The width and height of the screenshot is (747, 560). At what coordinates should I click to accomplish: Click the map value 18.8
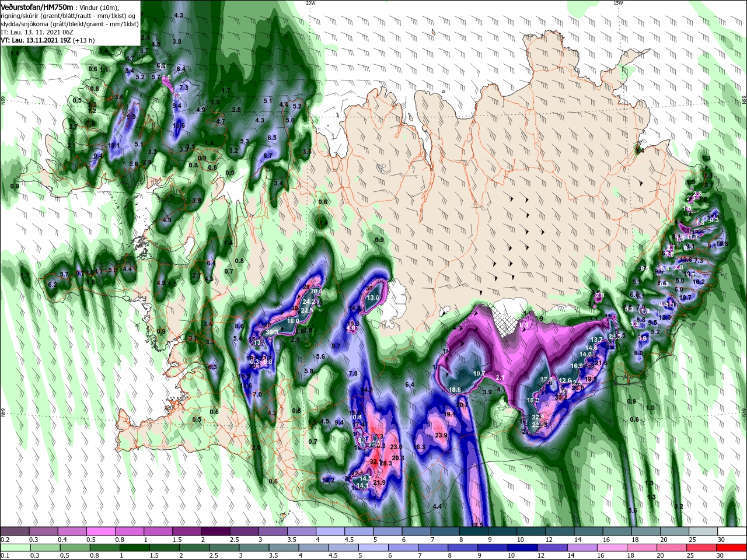tap(455, 390)
